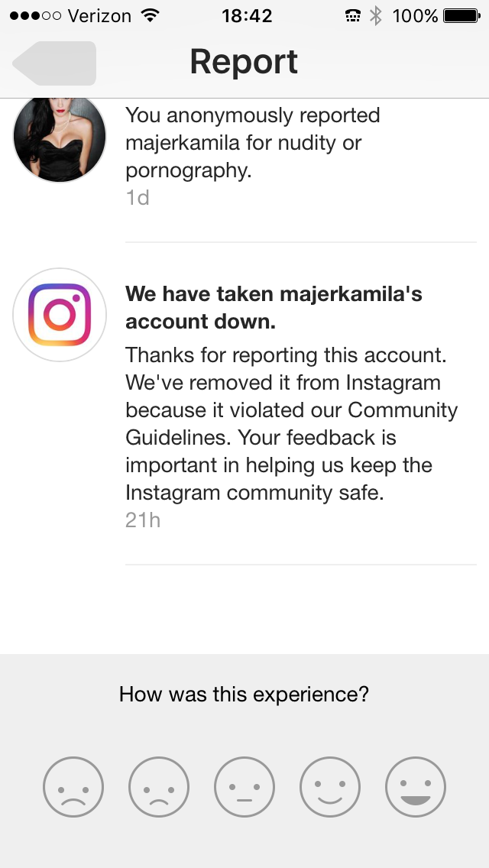Open the anonymously reported majerkamila message
The width and height of the screenshot is (489, 868).
click(x=253, y=143)
